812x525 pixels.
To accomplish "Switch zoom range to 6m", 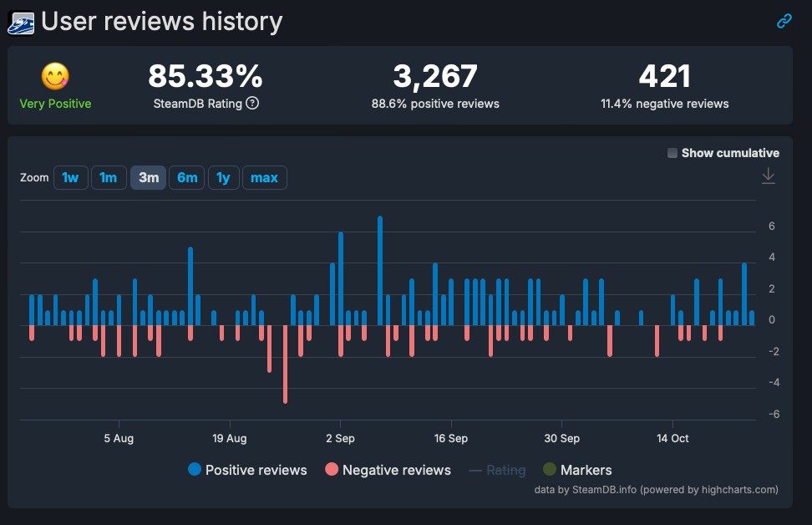I will (x=187, y=177).
